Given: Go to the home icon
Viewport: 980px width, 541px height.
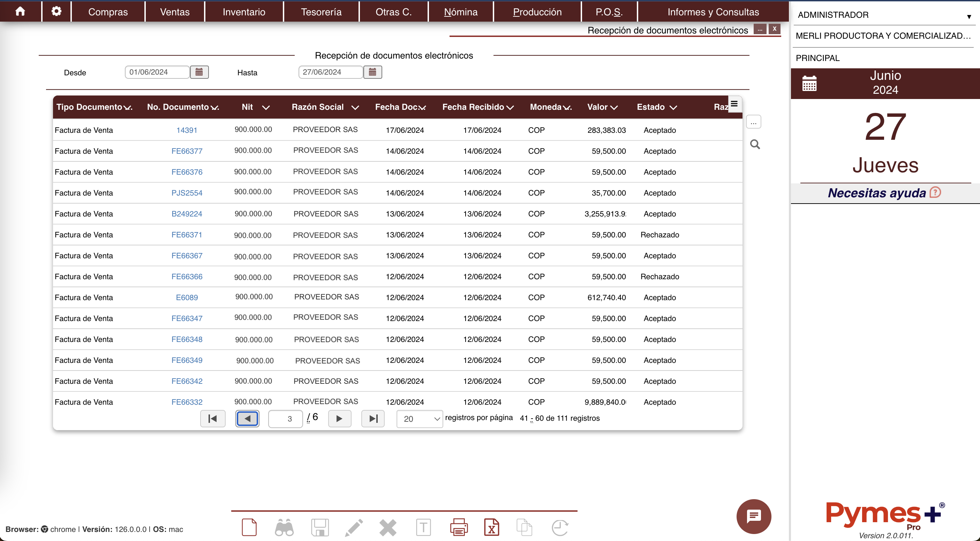Looking at the screenshot, I should coord(20,12).
